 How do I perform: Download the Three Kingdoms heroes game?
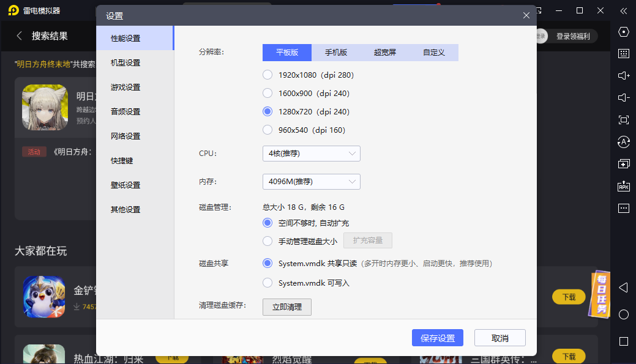tap(569, 356)
